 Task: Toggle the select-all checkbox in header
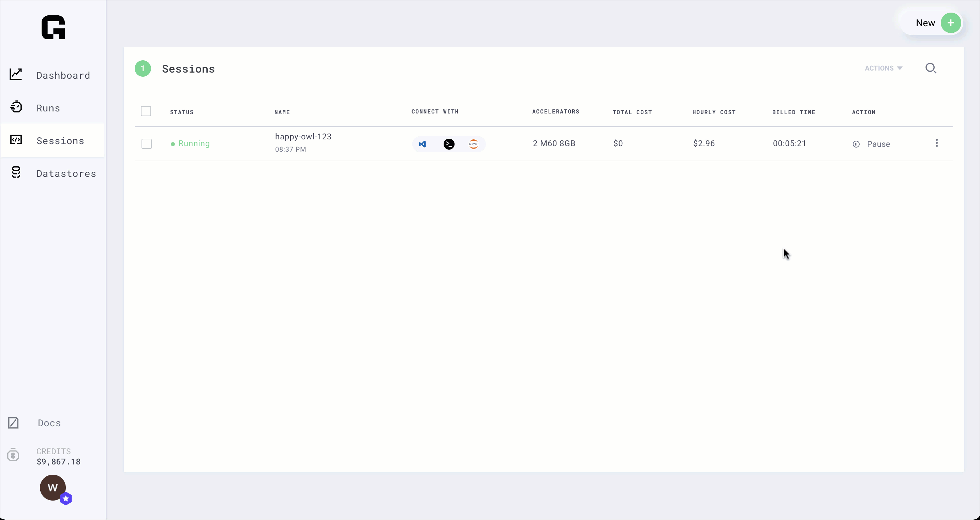(146, 111)
